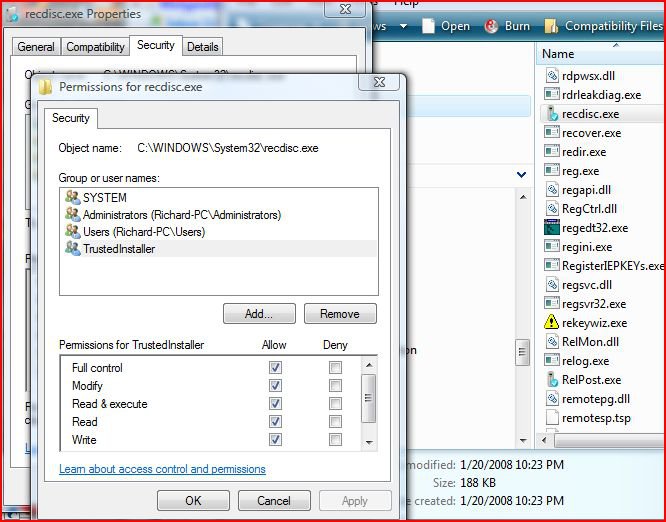Open the Details tab in Properties

pyautogui.click(x=203, y=47)
